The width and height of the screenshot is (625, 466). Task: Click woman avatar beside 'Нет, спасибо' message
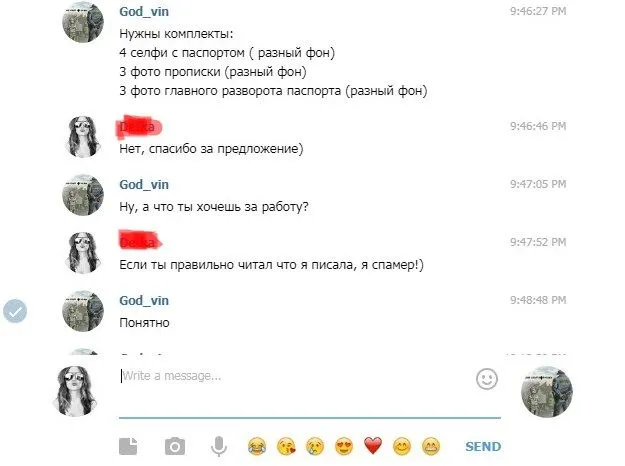[83, 137]
